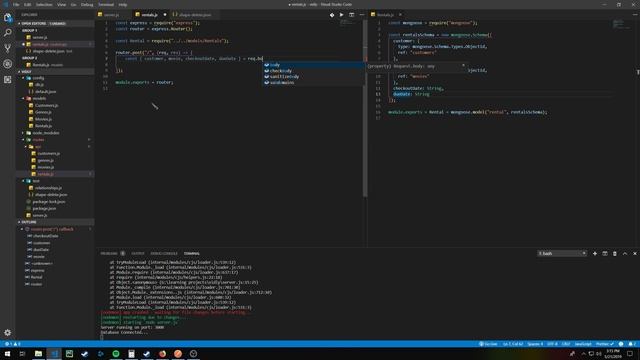Change language mode from JavaScript

[583, 344]
